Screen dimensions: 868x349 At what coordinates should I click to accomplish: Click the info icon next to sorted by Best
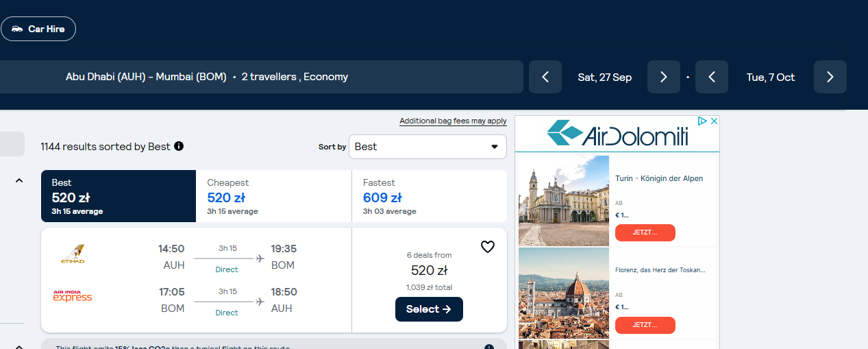click(179, 146)
